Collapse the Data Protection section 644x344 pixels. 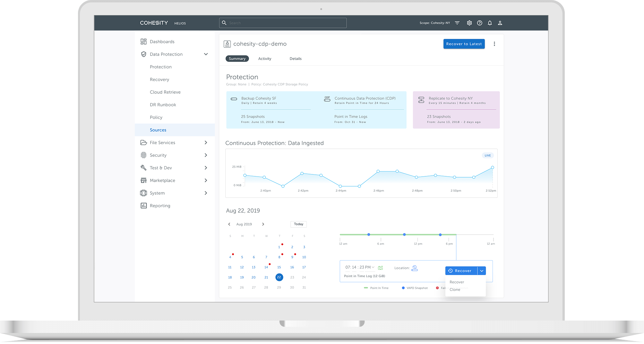pyautogui.click(x=206, y=54)
